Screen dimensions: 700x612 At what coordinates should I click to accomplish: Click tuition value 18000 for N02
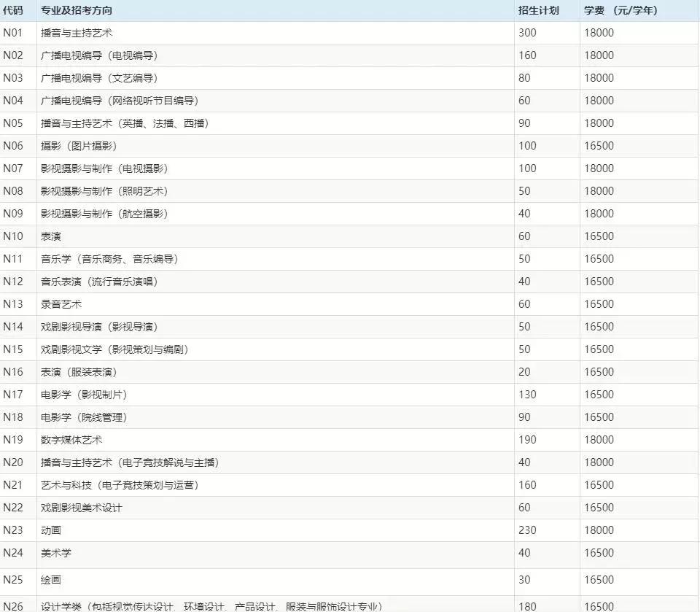click(x=599, y=55)
